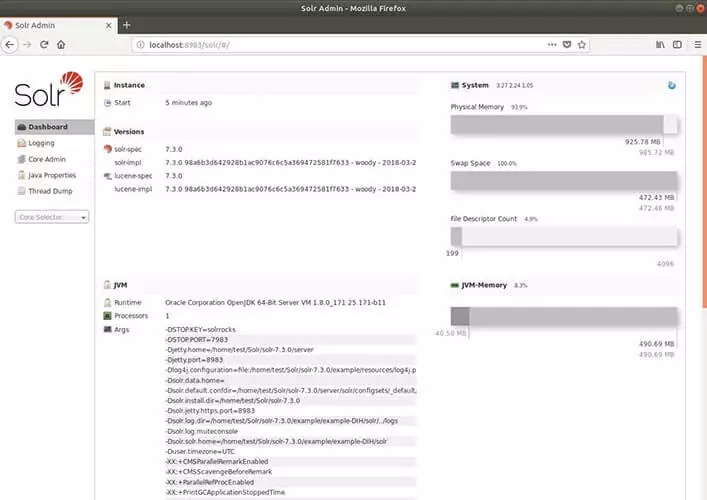Viewport: 707px width, 500px height.
Task: Reload the page in Firefox
Action: [44, 45]
